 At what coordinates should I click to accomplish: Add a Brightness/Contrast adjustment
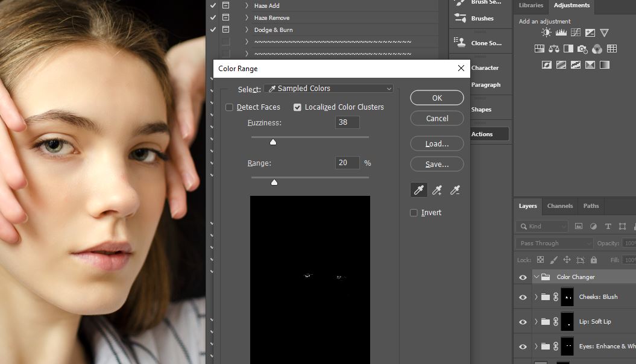[546, 33]
